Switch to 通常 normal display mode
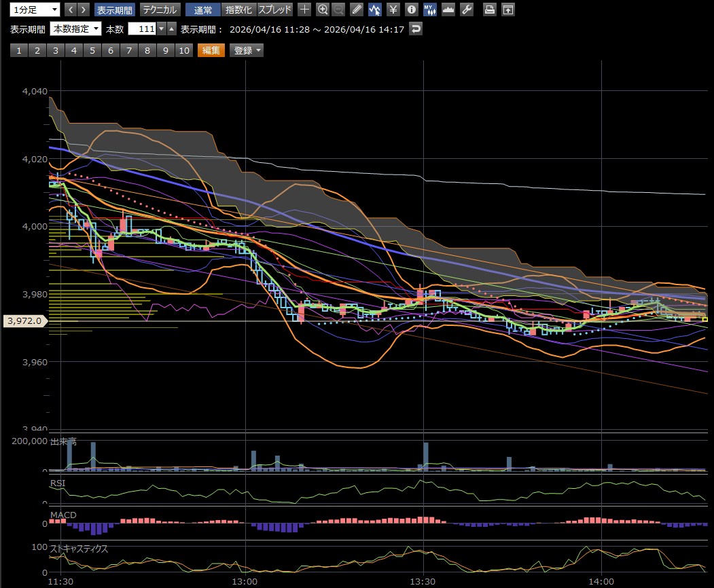 [x=202, y=10]
